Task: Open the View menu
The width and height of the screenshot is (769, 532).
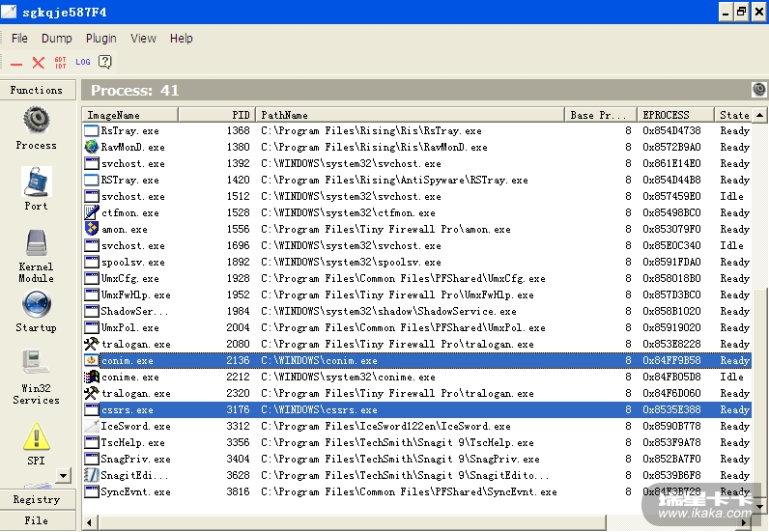Action: coord(143,39)
